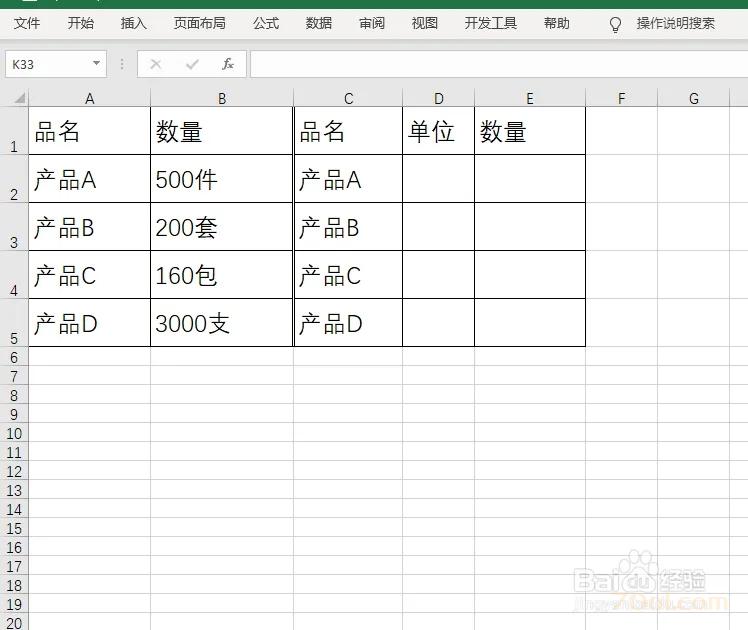Image resolution: width=748 pixels, height=630 pixels.
Task: Select row 19 header
Action: 14,604
